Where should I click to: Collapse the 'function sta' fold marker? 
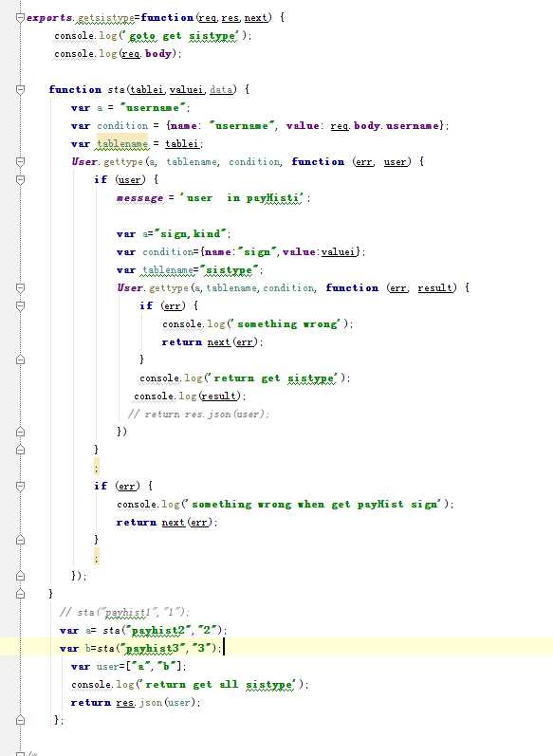click(x=20, y=90)
